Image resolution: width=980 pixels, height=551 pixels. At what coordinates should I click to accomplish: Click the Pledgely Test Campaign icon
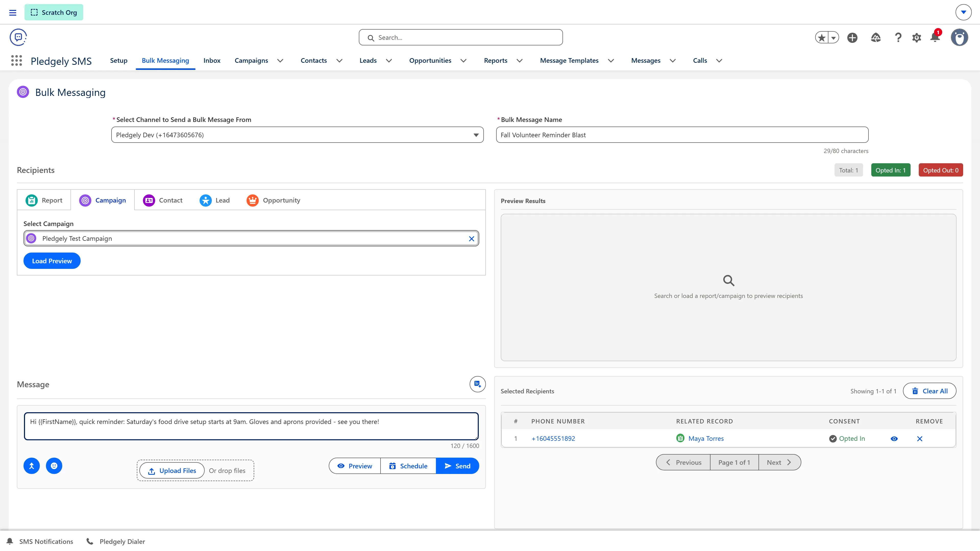tap(32, 239)
